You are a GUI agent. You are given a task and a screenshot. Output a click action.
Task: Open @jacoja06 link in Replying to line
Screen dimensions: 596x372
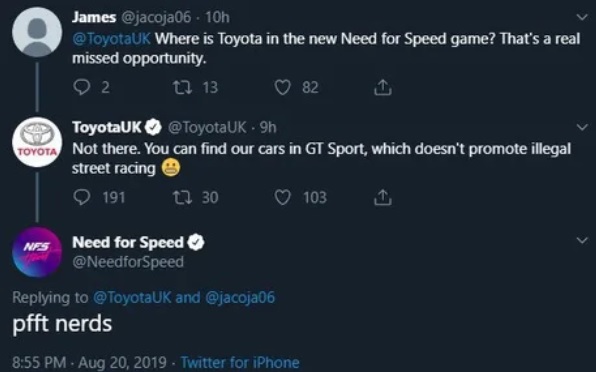tap(240, 297)
